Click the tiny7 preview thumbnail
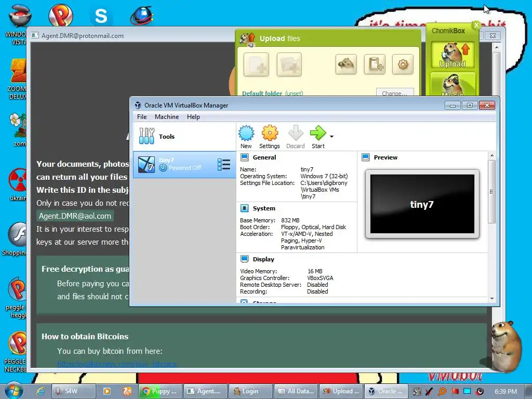The image size is (532, 399). click(422, 204)
